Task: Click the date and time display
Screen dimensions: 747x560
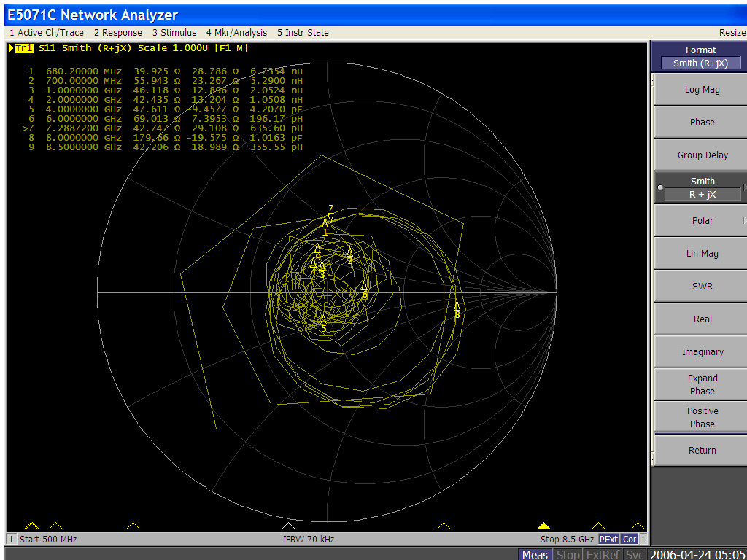Action: coord(697,554)
